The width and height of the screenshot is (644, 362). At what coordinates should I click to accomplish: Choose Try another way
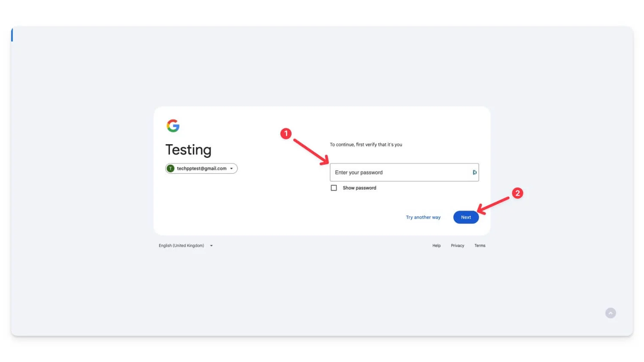423,217
